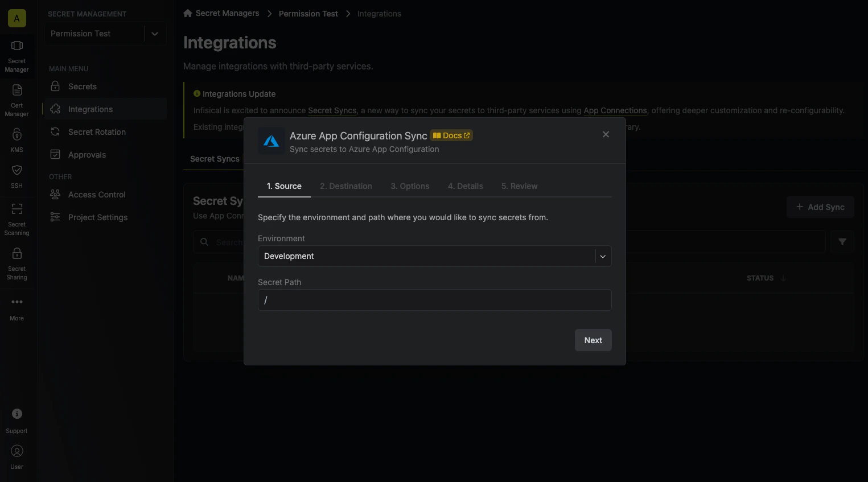
Task: Click the Secret Rotation refresh icon
Action: 55,132
